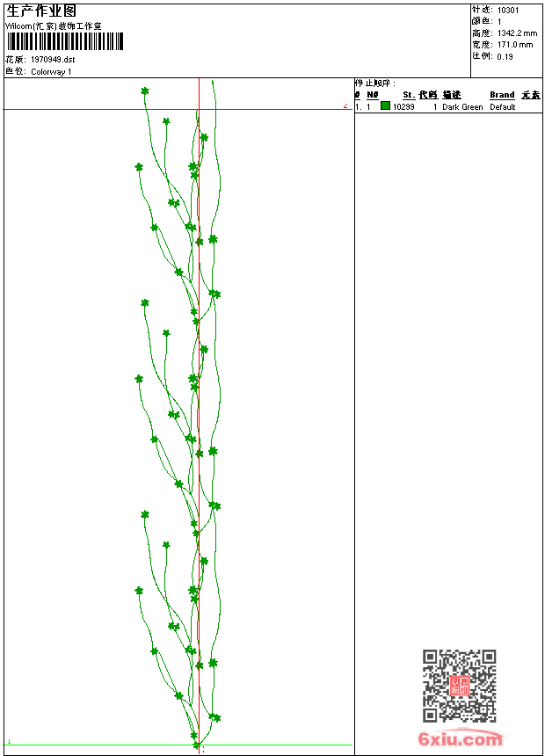This screenshot has height=756, width=545.
Task: Click the 'Dark Green' description text
Action: (462, 107)
